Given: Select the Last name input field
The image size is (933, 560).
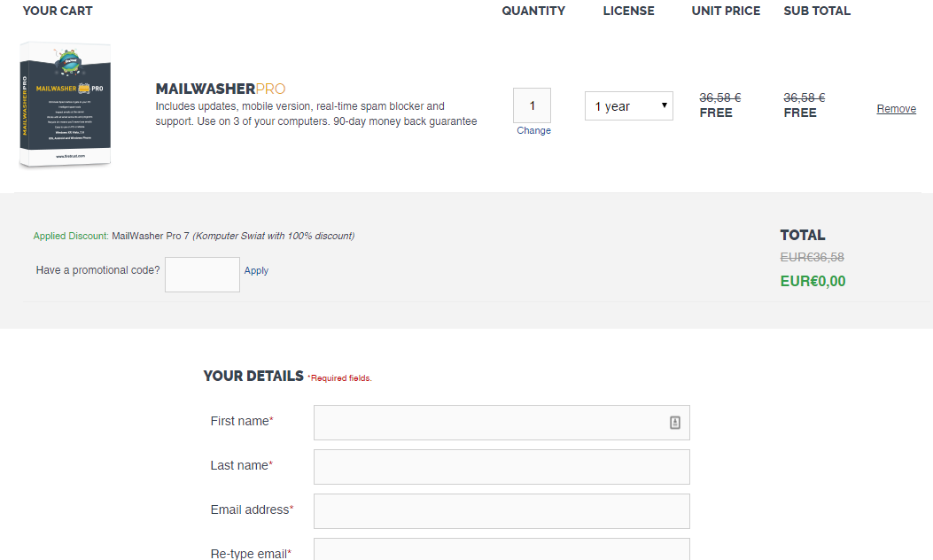Looking at the screenshot, I should [501, 467].
